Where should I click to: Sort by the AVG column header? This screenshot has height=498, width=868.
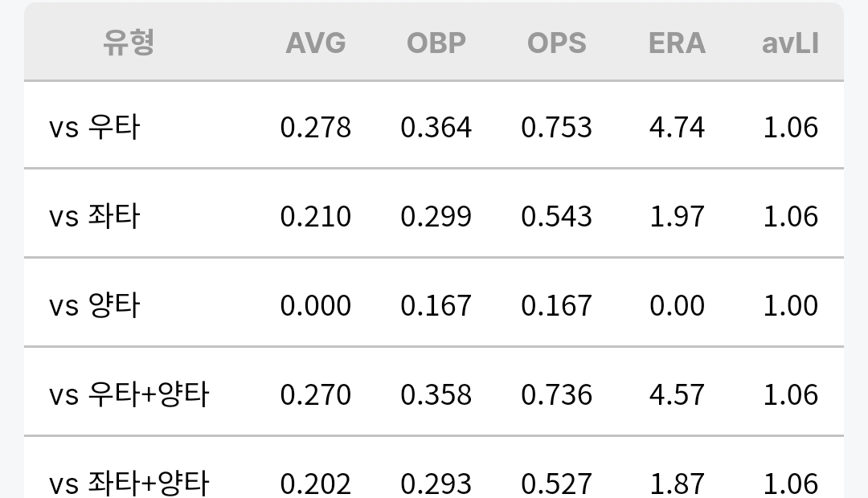click(x=316, y=43)
